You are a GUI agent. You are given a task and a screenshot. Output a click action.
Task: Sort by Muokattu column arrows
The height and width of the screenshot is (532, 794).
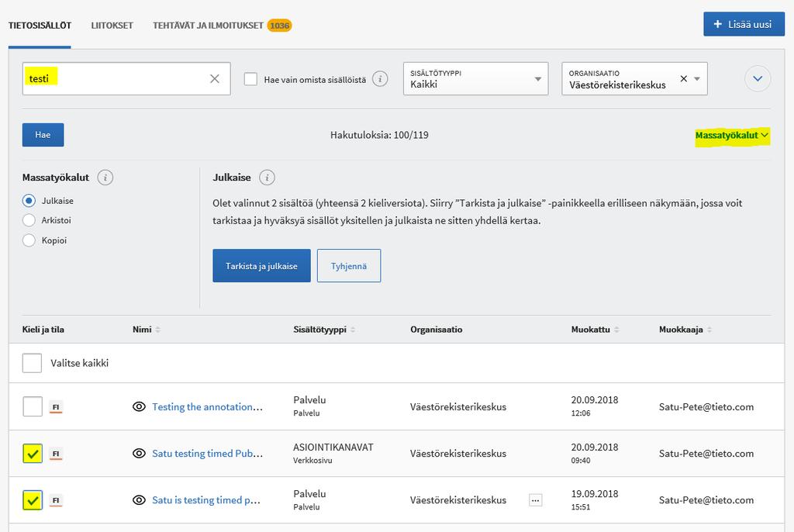[616, 330]
